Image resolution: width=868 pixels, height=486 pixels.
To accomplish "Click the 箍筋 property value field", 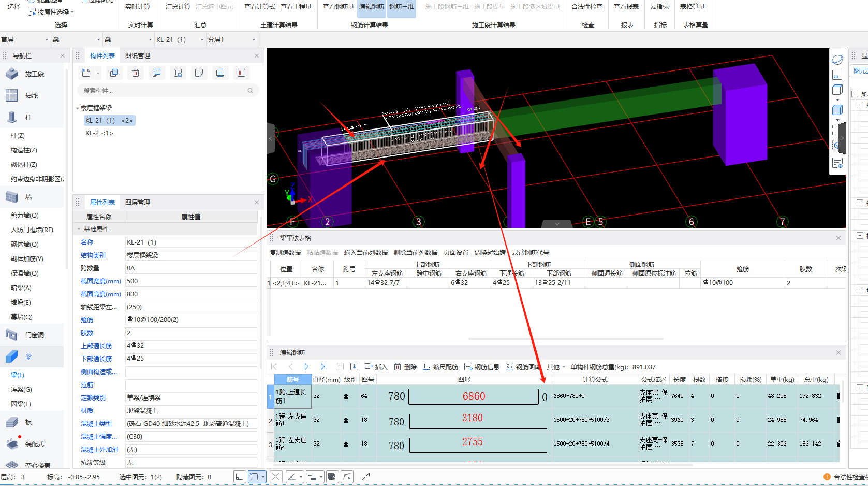I will pyautogui.click(x=191, y=320).
